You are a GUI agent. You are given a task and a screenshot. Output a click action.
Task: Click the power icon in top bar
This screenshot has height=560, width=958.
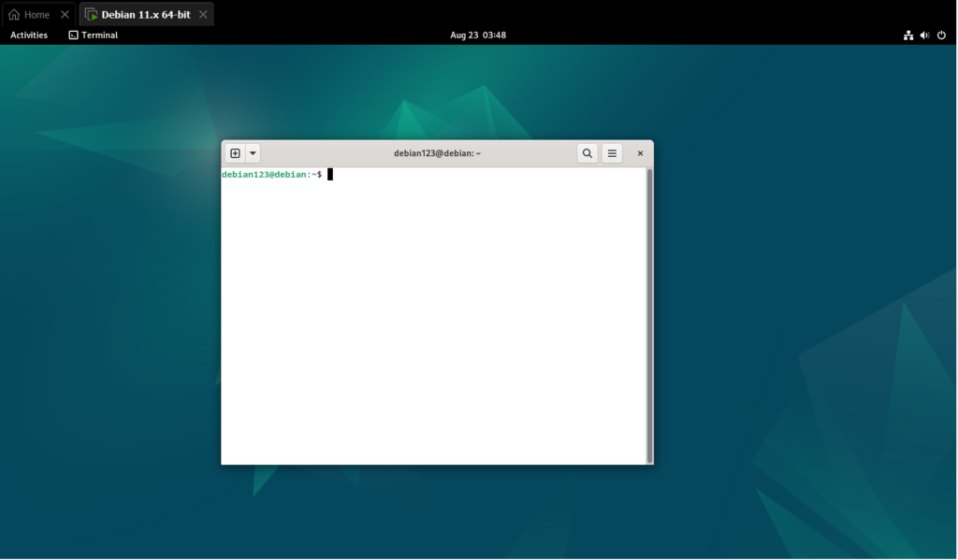(941, 35)
